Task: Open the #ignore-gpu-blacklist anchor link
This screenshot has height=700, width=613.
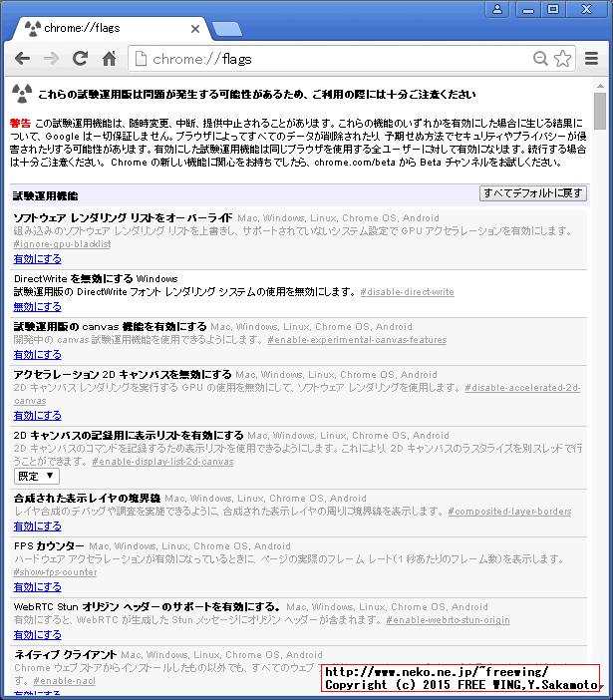Action: (62, 244)
